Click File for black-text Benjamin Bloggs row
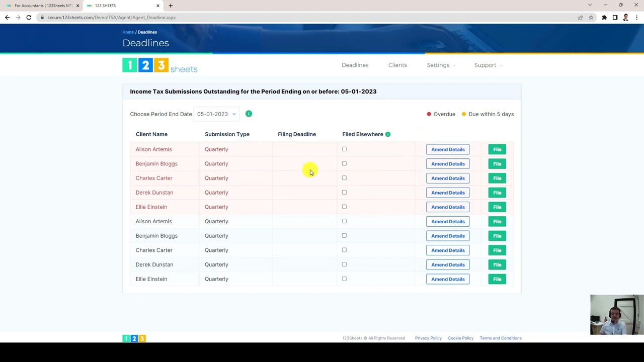The image size is (644, 362). (x=497, y=236)
